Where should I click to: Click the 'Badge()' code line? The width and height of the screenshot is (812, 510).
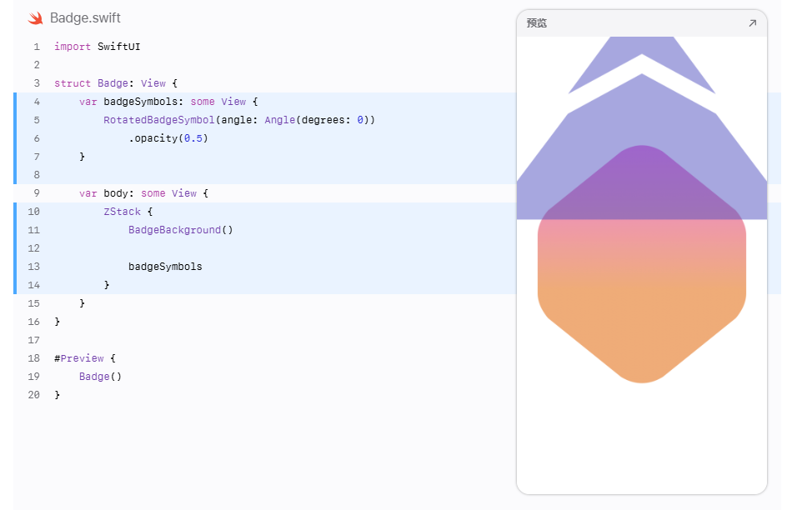[101, 377]
